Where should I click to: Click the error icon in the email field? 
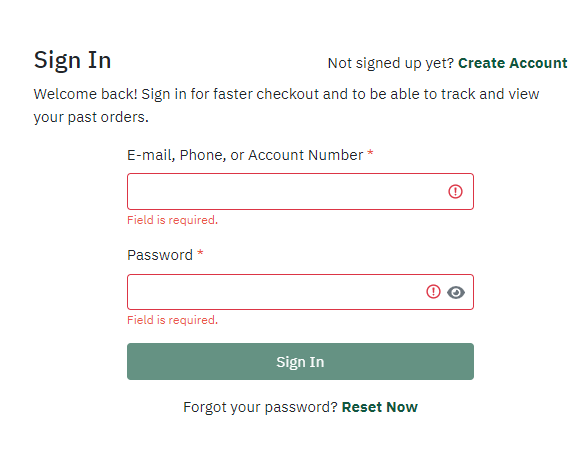(455, 191)
